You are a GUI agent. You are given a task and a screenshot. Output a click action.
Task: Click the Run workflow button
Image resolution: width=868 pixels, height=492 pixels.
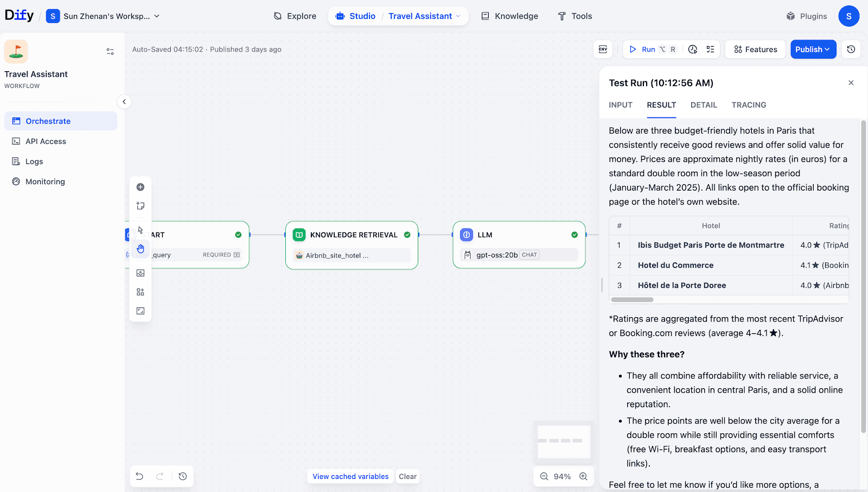pos(643,49)
